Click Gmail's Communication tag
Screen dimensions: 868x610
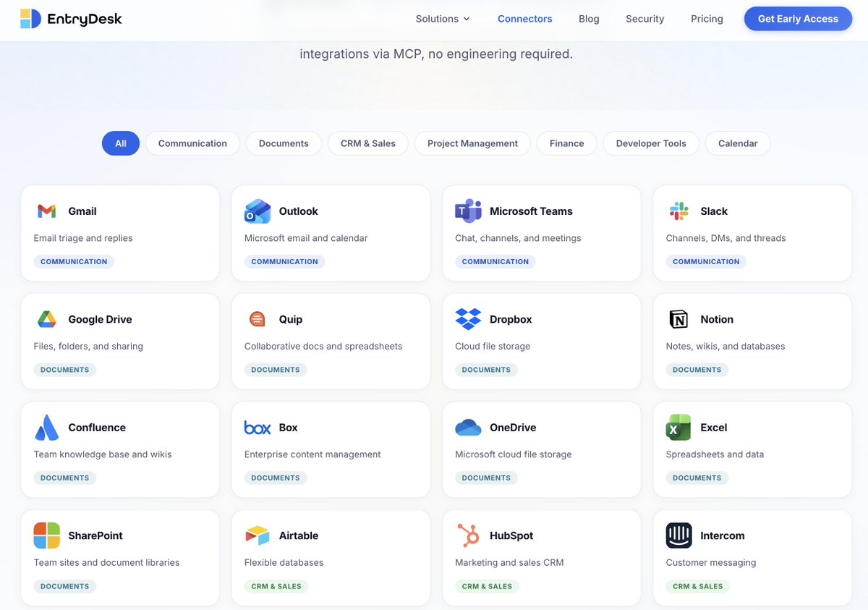click(74, 261)
